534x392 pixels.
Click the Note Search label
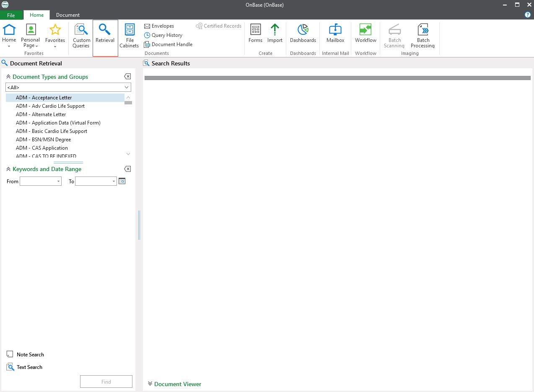pyautogui.click(x=30, y=354)
